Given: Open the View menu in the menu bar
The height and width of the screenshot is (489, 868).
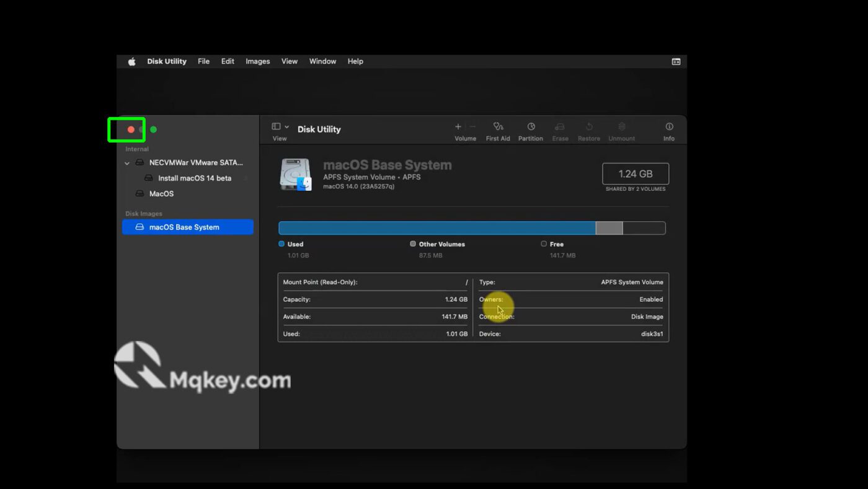Looking at the screenshot, I should (290, 61).
